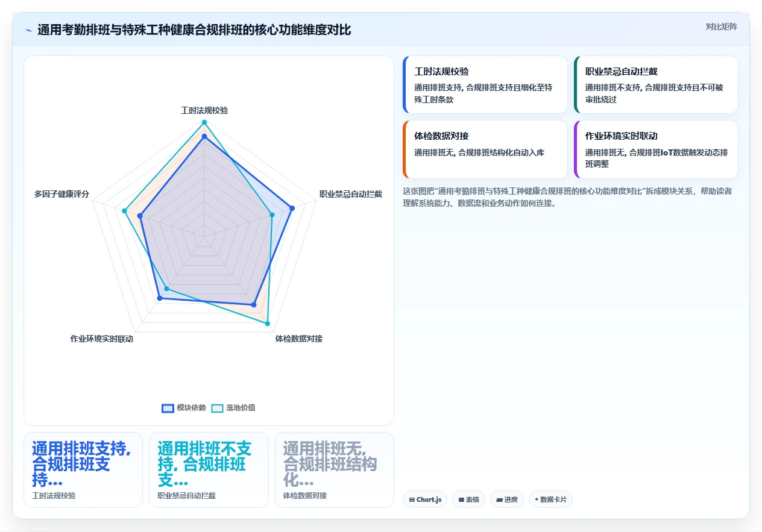762x532 pixels.
Task: Click the blue data point on 职业禁忌自动拦截 axis
Action: point(292,208)
